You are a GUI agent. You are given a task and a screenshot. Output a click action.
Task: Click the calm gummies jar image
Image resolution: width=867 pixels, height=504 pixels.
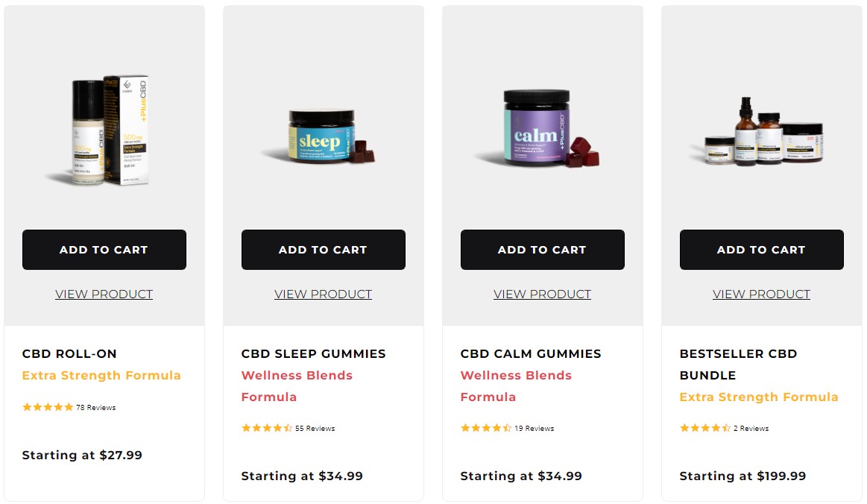click(x=543, y=128)
